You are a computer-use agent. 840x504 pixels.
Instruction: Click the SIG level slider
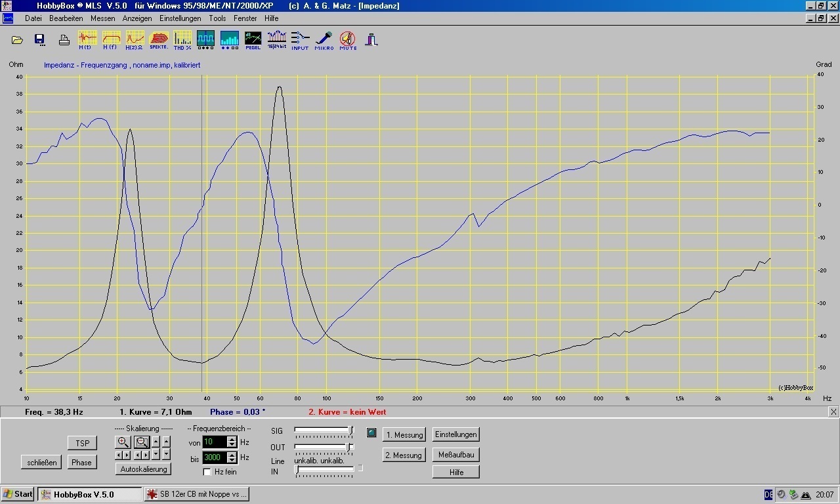[x=323, y=430]
